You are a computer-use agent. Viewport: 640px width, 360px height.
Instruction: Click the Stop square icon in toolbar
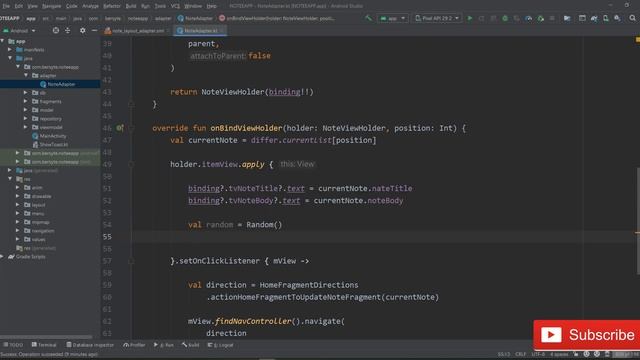[552, 18]
